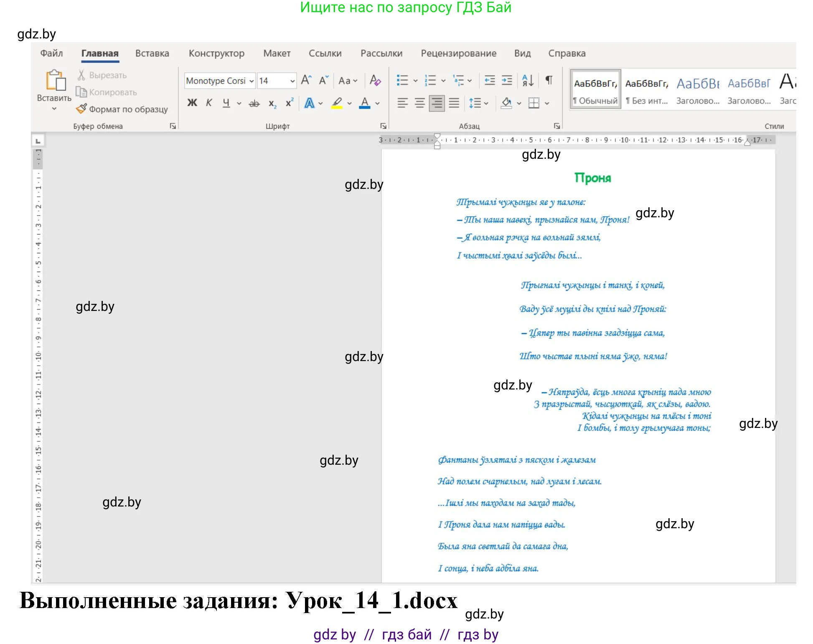Click the Paste (Вставить) clipboard icon
Screen dimensions: 813x644
coord(55,81)
